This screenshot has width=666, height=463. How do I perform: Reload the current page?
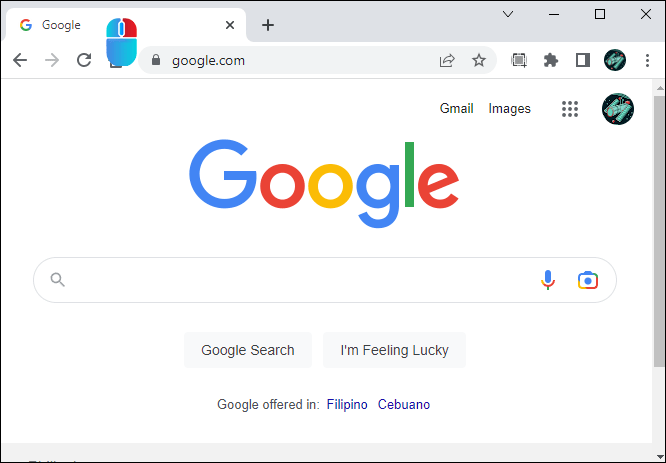(84, 60)
